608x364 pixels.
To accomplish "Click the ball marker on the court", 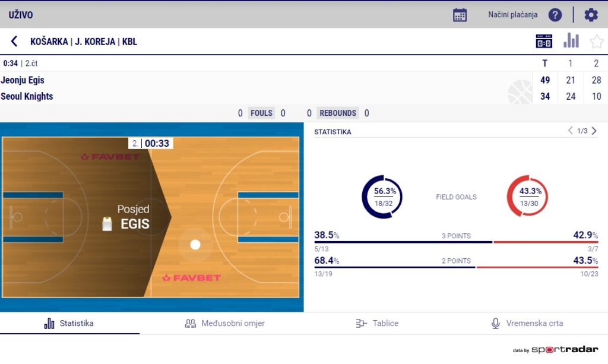I will 195,245.
